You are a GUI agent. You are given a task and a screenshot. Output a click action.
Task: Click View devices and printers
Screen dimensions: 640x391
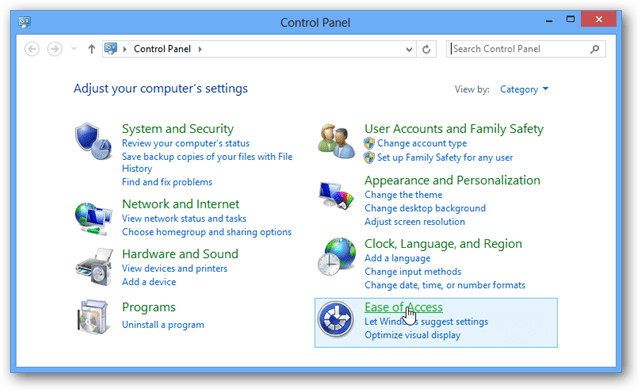click(174, 269)
